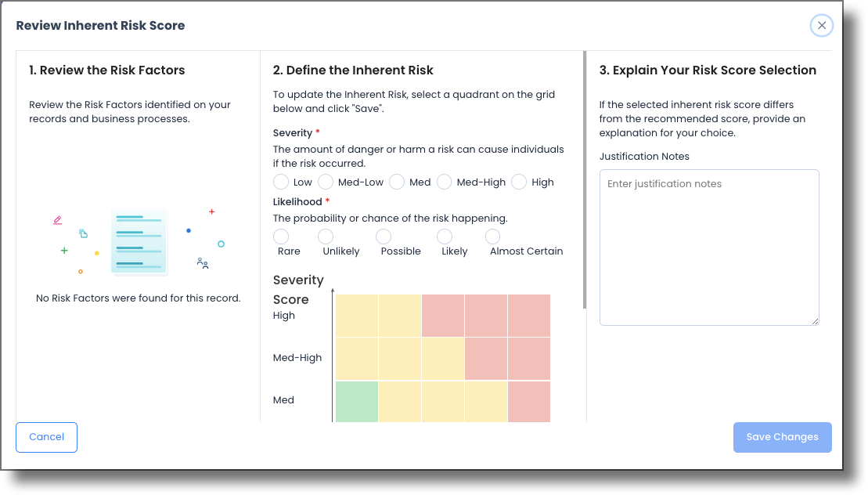
Task: Choose Med severity for the risk
Action: (x=397, y=181)
